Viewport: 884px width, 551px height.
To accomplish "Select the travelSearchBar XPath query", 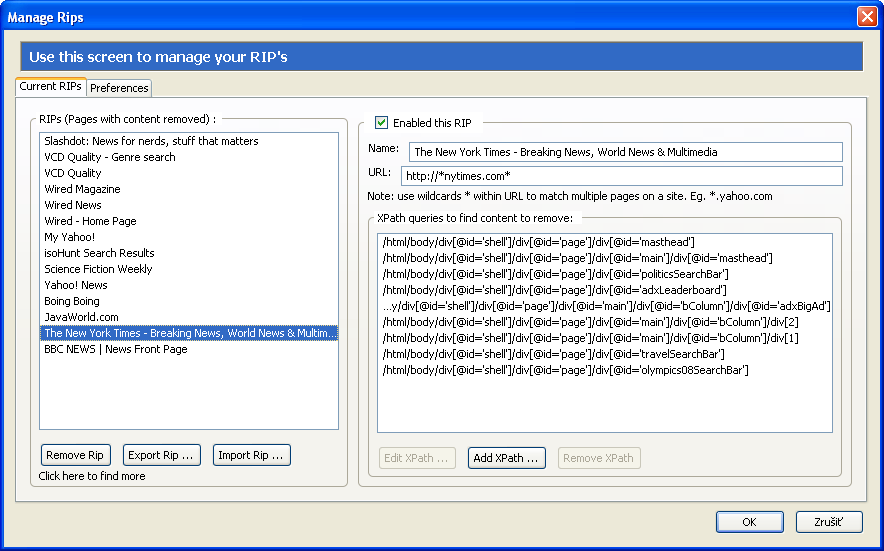I will point(604,354).
